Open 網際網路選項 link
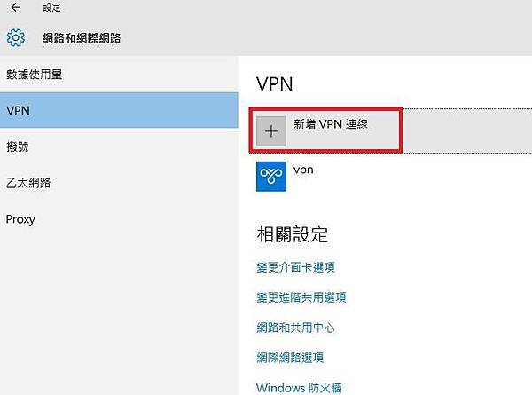This screenshot has width=532, height=395. pyautogui.click(x=290, y=358)
